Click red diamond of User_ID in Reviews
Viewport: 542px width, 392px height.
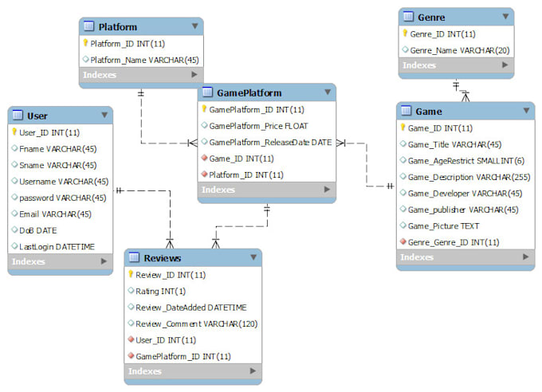pos(131,339)
